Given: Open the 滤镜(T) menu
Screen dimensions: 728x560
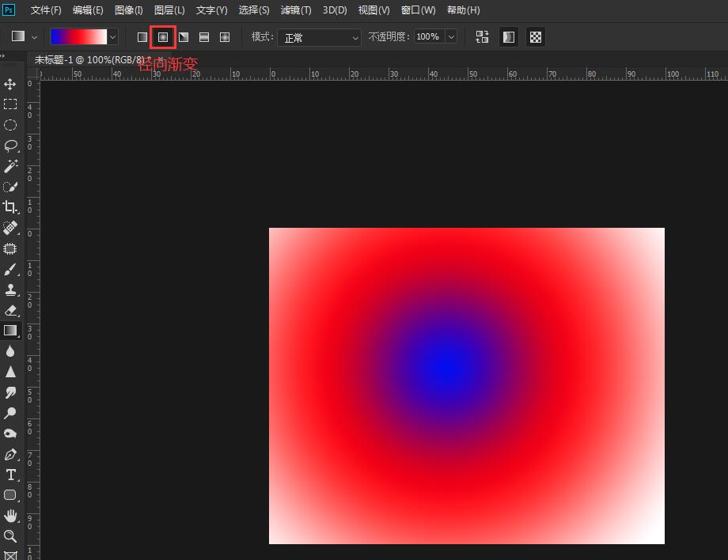Looking at the screenshot, I should (x=296, y=10).
